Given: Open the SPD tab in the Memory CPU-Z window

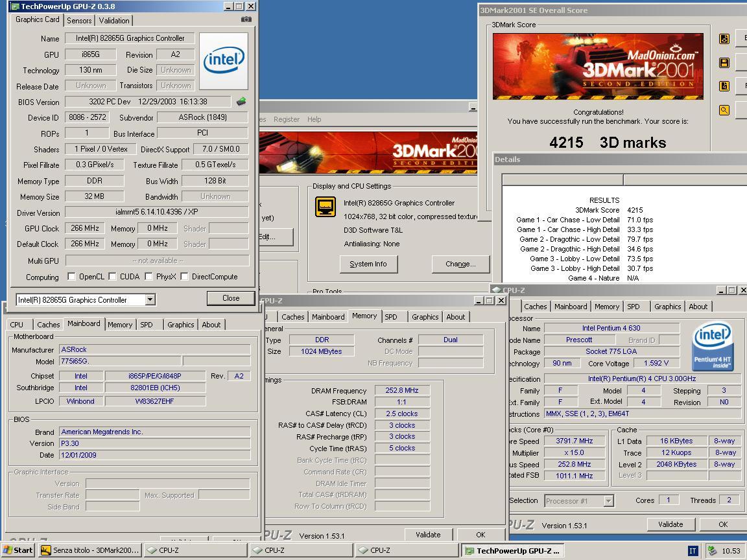Looking at the screenshot, I should (391, 317).
